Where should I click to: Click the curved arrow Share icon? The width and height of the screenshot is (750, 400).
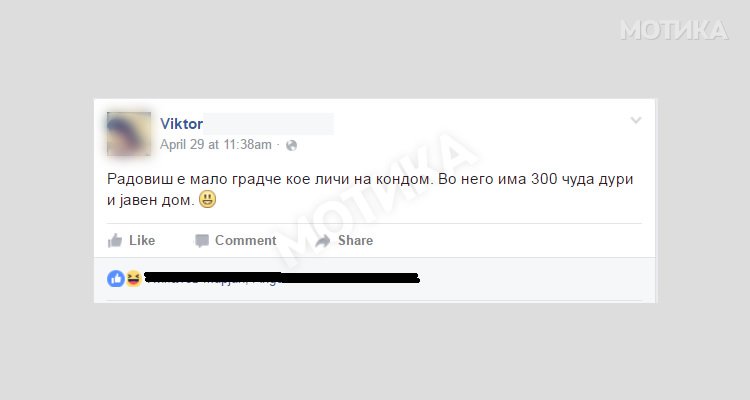pos(323,241)
